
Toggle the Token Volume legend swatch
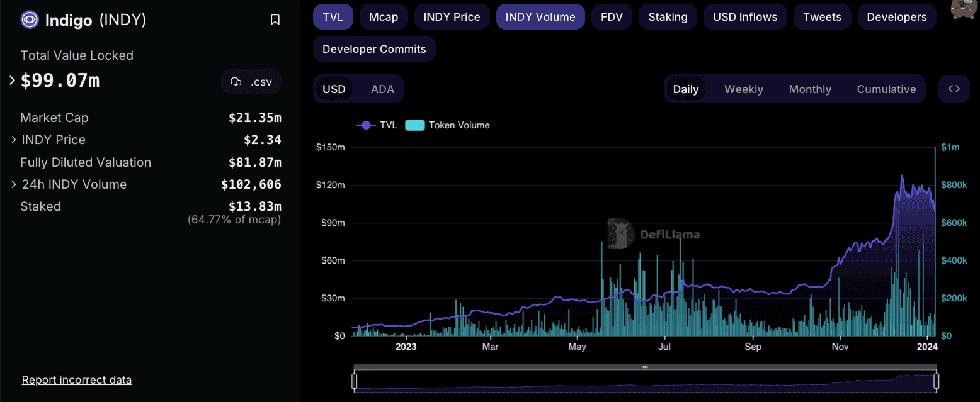[x=414, y=125]
